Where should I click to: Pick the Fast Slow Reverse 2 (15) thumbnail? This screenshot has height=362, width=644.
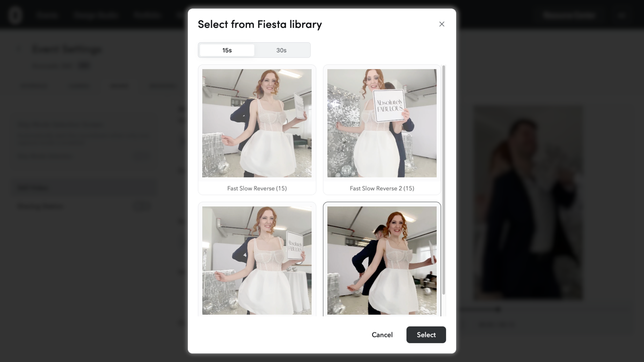tap(382, 123)
